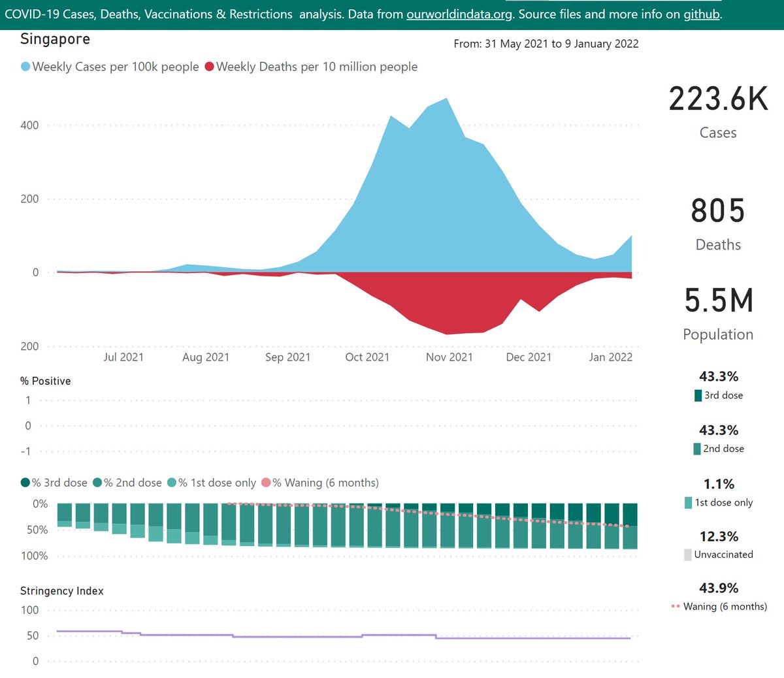Click the 'Nov 2021' axis label
Viewport: 784px width, 678px height.
point(449,357)
